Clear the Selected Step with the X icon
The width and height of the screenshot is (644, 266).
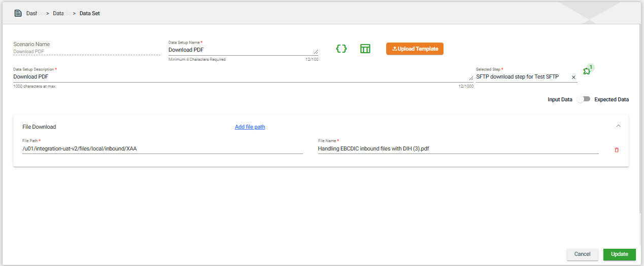pyautogui.click(x=573, y=77)
